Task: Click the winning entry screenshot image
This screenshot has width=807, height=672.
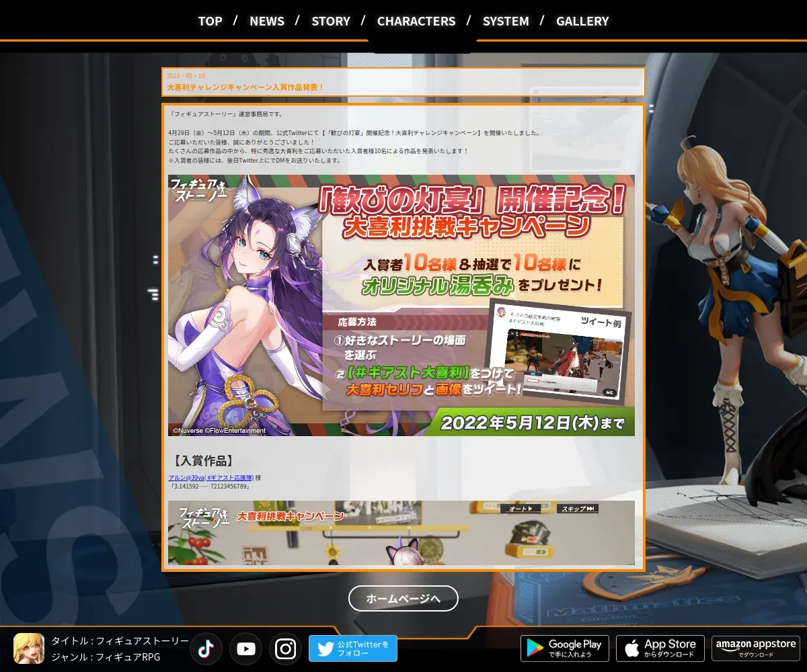Action: [x=401, y=533]
